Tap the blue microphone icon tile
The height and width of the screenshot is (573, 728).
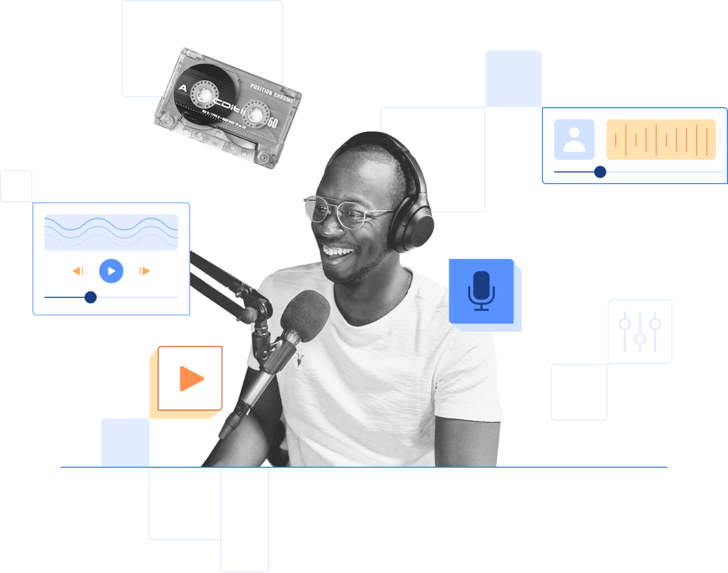tap(481, 291)
